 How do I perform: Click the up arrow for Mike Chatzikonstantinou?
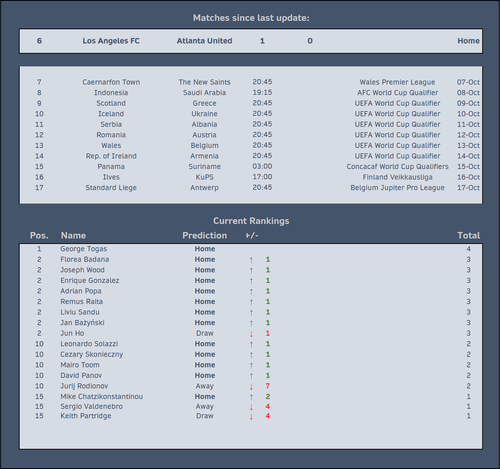coord(251,397)
